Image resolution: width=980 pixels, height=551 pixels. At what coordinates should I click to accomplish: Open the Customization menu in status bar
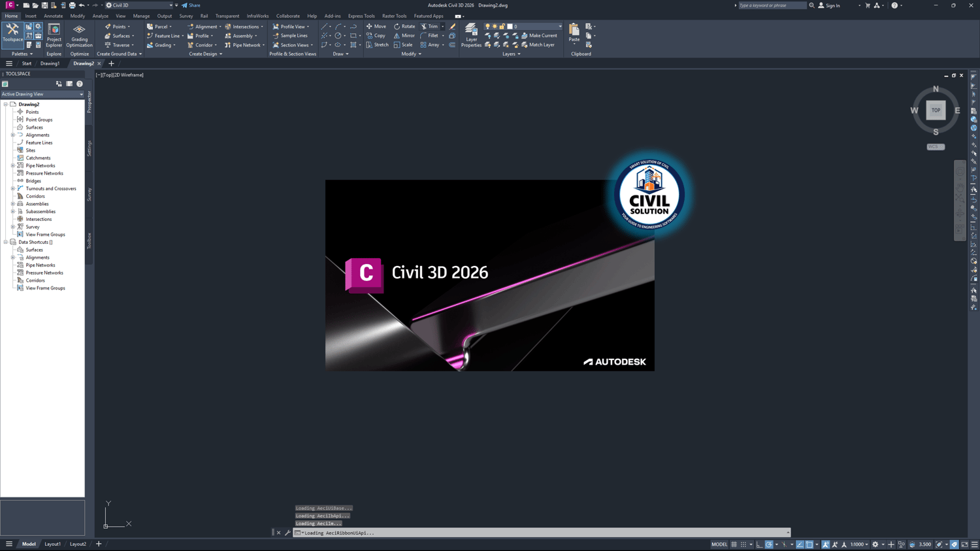975,544
